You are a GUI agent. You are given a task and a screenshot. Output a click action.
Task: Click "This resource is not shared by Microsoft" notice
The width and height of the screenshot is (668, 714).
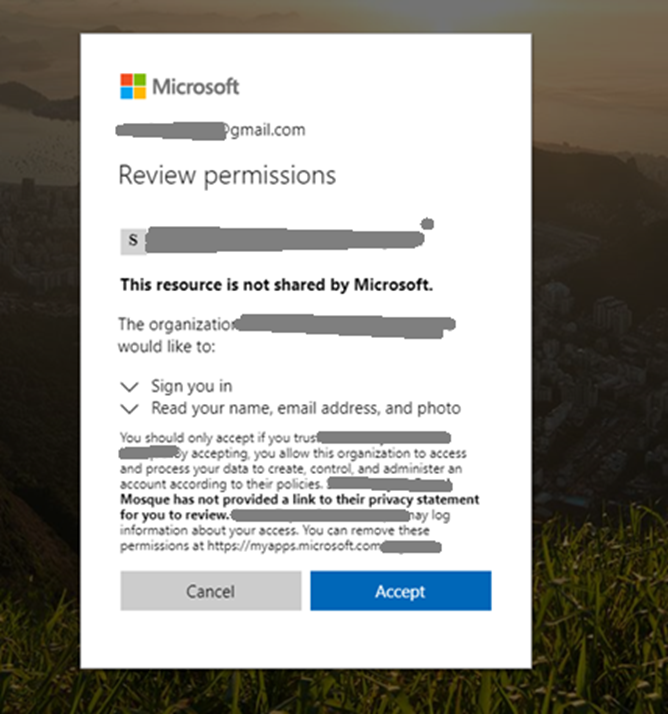pos(277,285)
